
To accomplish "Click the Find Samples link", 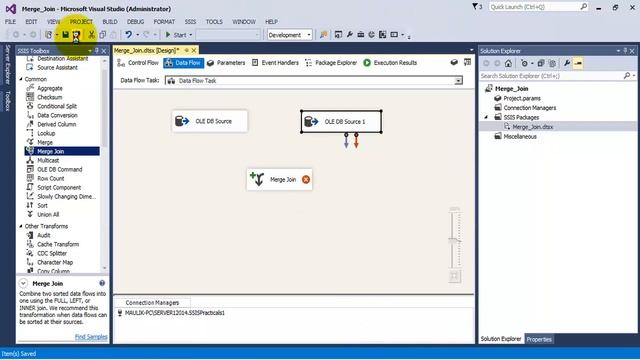I will click(x=91, y=337).
